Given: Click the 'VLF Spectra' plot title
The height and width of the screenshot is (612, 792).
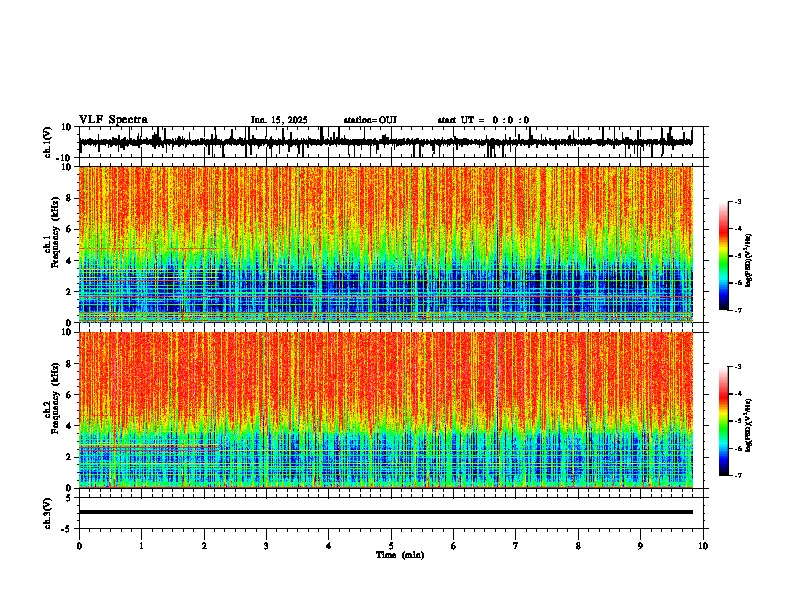Looking at the screenshot, I should [113, 120].
